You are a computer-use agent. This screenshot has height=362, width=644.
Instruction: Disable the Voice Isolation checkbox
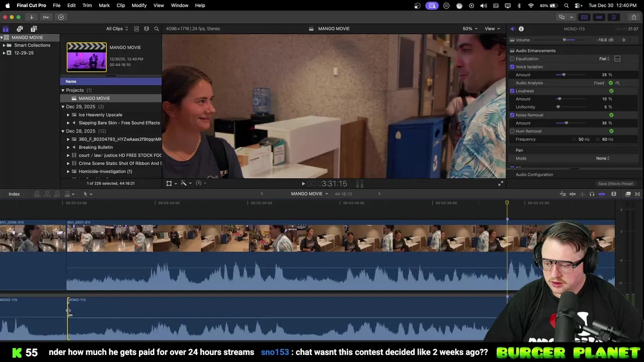(512, 67)
